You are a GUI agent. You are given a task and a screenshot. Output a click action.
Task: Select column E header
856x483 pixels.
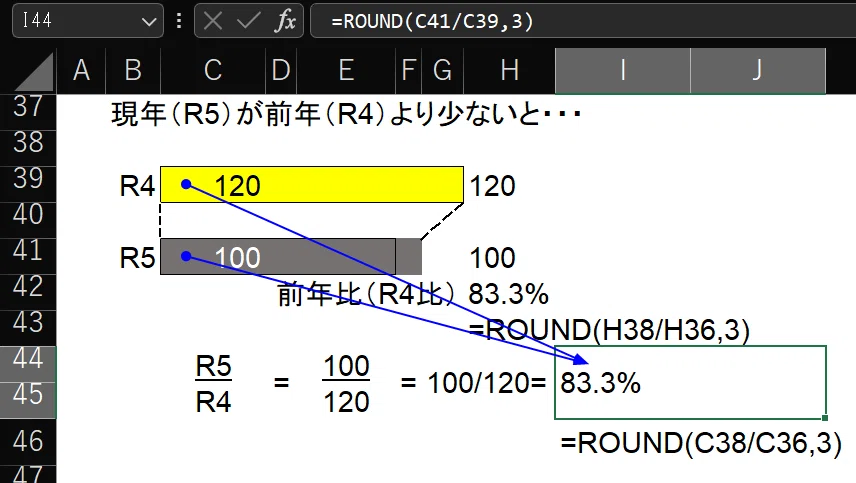346,70
